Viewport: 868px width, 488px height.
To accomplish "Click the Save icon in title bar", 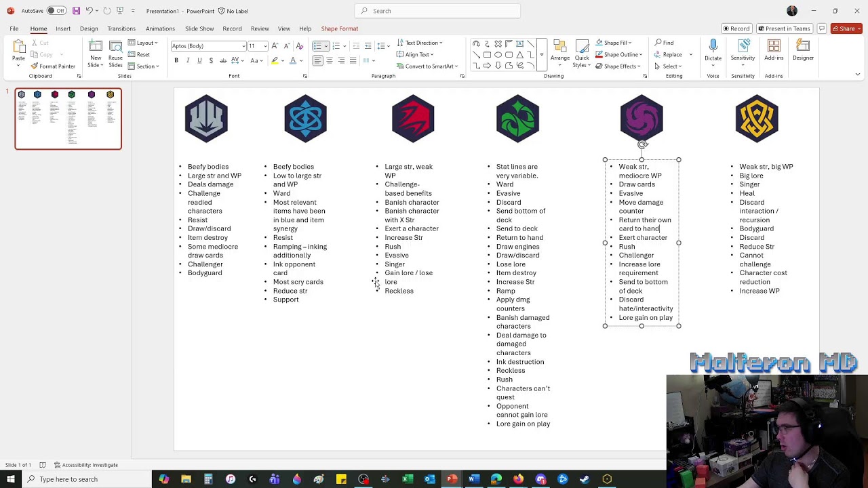I will [76, 11].
